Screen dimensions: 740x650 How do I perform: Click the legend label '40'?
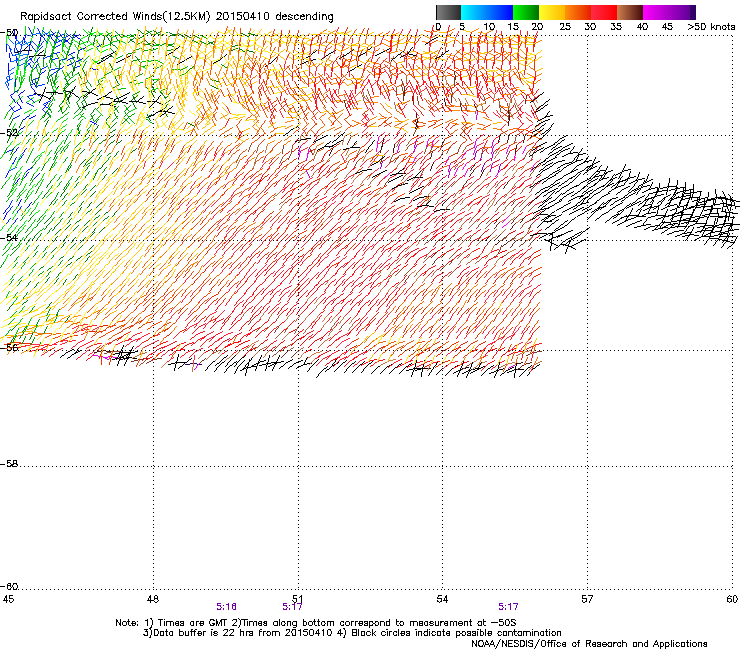(x=642, y=27)
